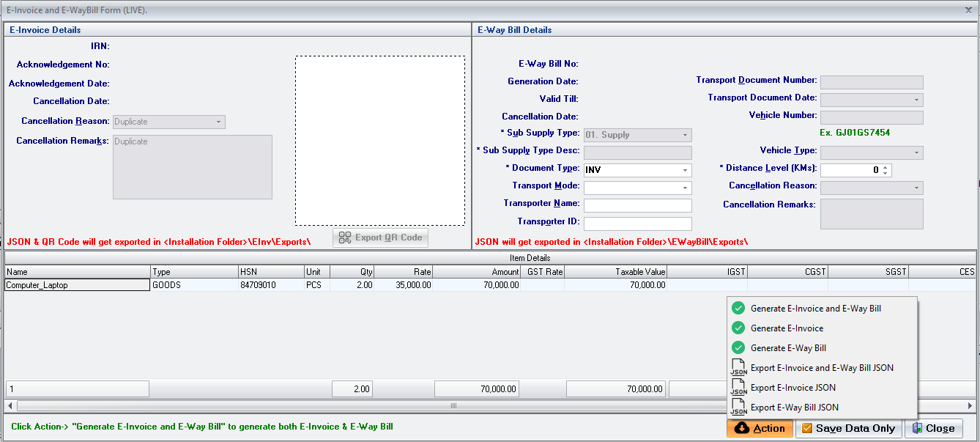The image size is (980, 442).
Task: Click JSON file icon beside Export E-Way Bill JSON
Action: (738, 408)
